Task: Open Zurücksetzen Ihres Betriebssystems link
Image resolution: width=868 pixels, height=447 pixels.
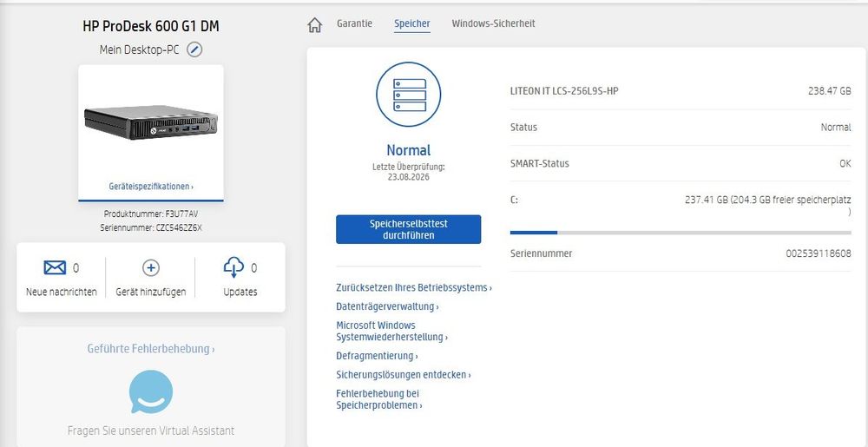Action: point(413,287)
